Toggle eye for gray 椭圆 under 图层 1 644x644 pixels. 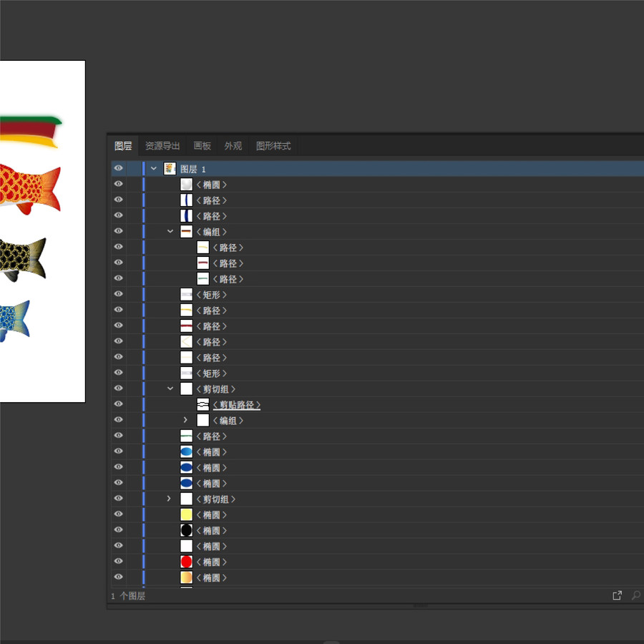tap(118, 184)
